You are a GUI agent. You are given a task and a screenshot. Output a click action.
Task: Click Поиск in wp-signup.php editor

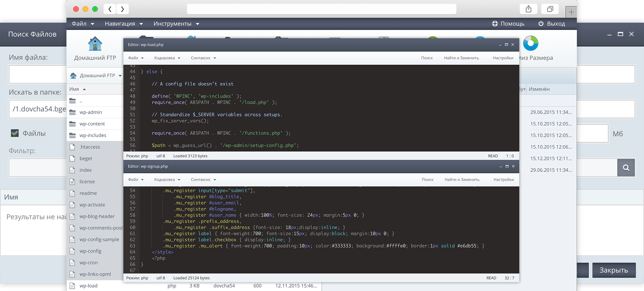tap(427, 180)
